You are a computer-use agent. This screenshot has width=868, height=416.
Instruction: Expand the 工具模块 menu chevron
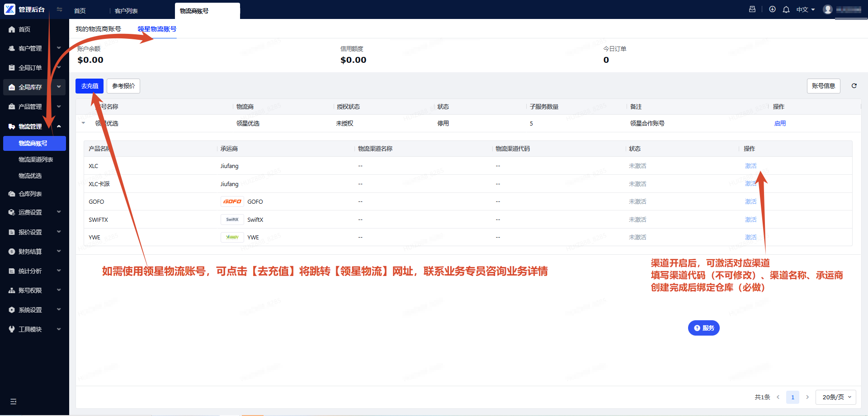click(x=59, y=329)
